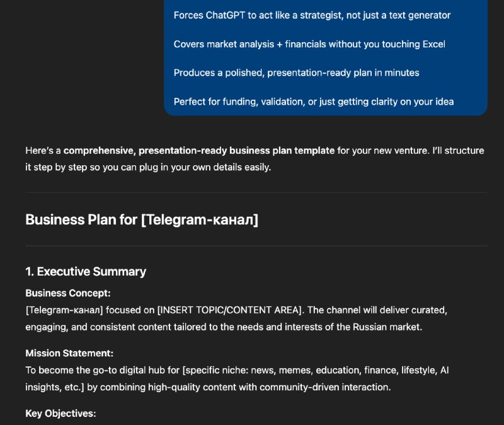
Task: Click the "Business Plan for" heading
Action: [x=82, y=219]
